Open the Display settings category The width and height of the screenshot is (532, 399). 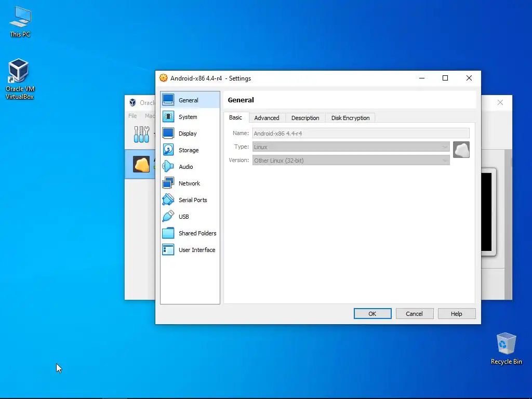(190, 134)
